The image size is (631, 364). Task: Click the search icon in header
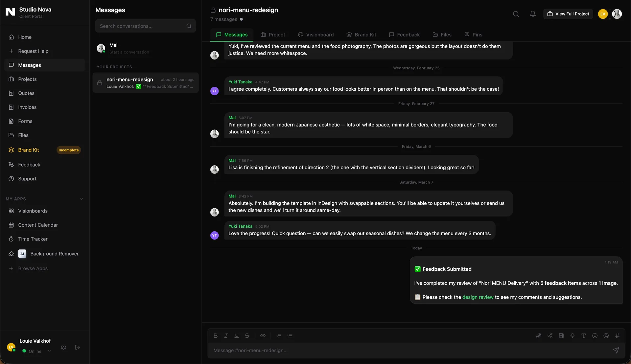tap(516, 14)
